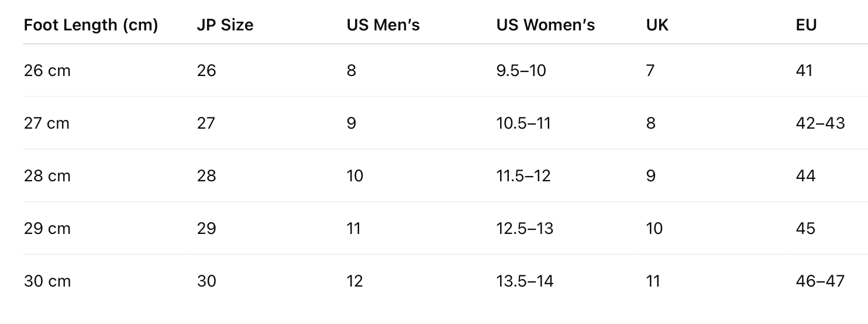Image resolution: width=868 pixels, height=324 pixels.
Task: Select the 'US Women's' column header
Action: 545,26
